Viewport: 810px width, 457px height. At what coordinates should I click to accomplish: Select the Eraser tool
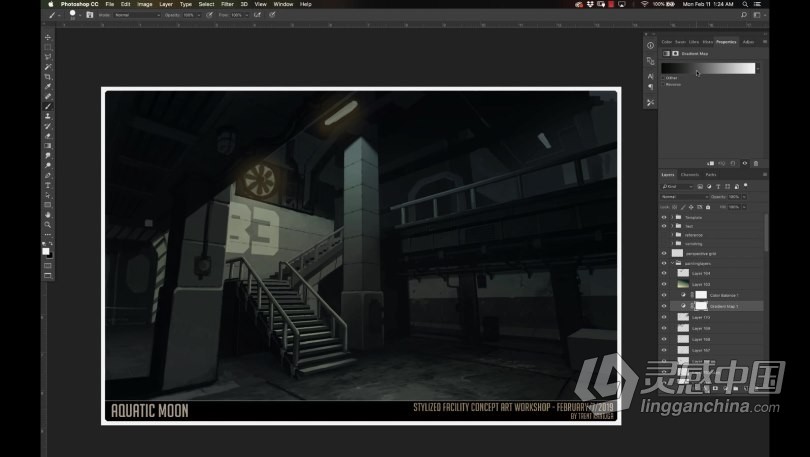click(48, 136)
